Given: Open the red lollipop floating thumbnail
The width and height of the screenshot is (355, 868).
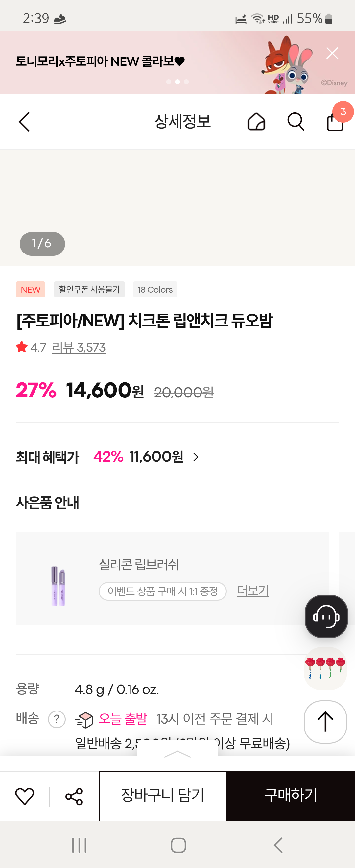Looking at the screenshot, I should point(325,668).
